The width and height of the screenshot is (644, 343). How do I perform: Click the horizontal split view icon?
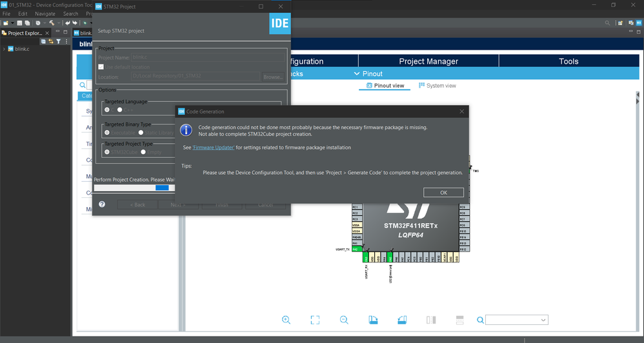[x=459, y=320]
